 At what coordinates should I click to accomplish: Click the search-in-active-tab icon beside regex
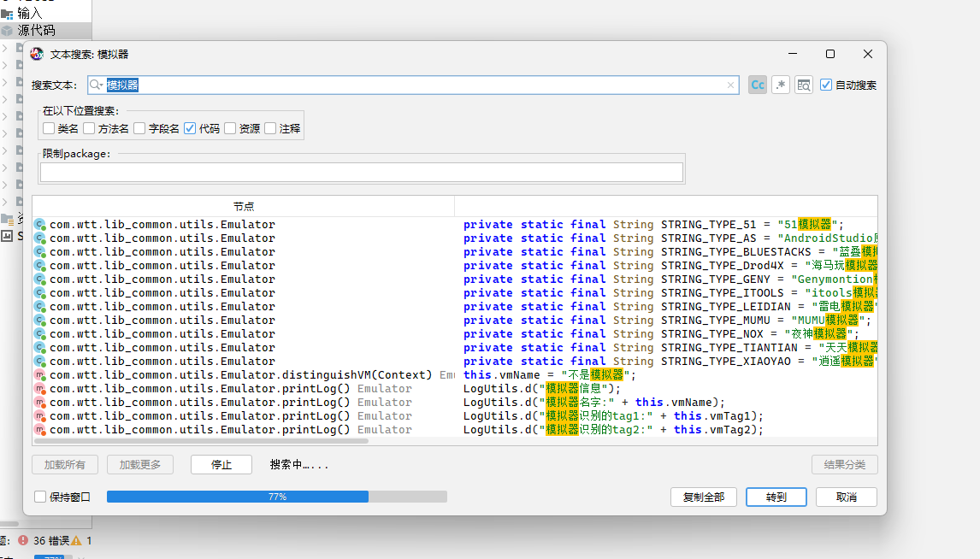click(x=803, y=85)
